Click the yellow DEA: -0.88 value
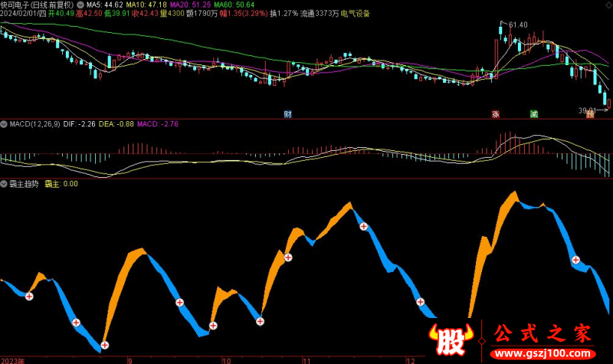The width and height of the screenshot is (613, 364). [x=116, y=124]
